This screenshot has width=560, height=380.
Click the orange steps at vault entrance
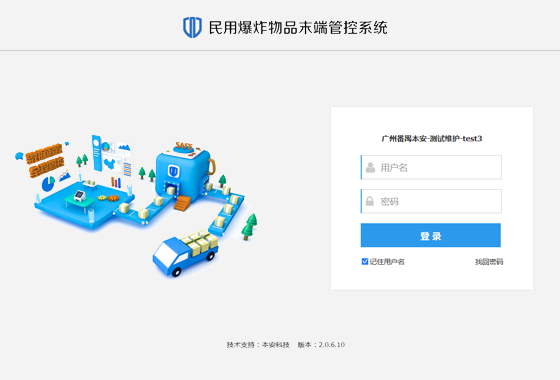182,203
